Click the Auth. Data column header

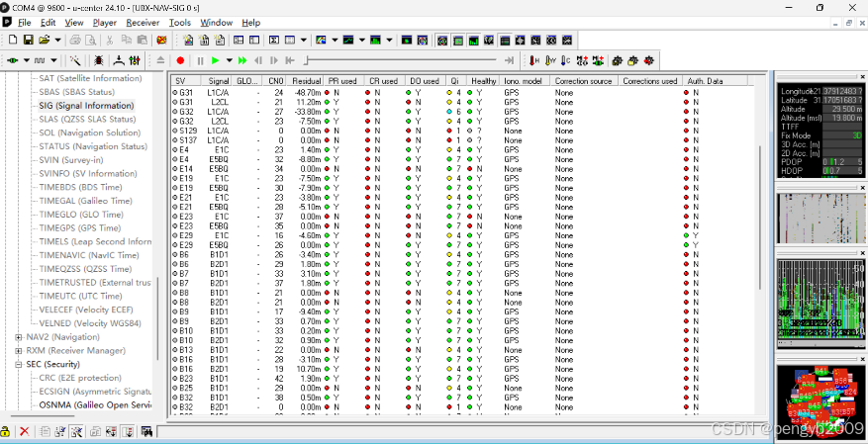click(716, 81)
